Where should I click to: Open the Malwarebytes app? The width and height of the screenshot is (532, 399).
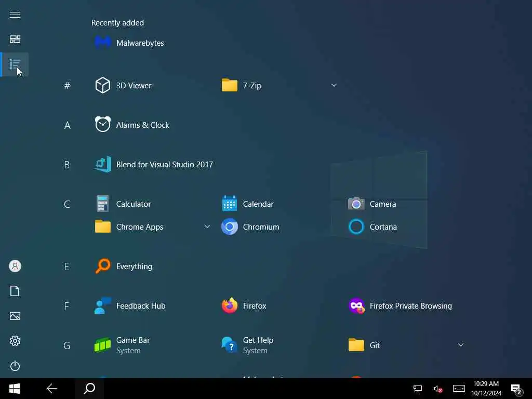click(129, 43)
